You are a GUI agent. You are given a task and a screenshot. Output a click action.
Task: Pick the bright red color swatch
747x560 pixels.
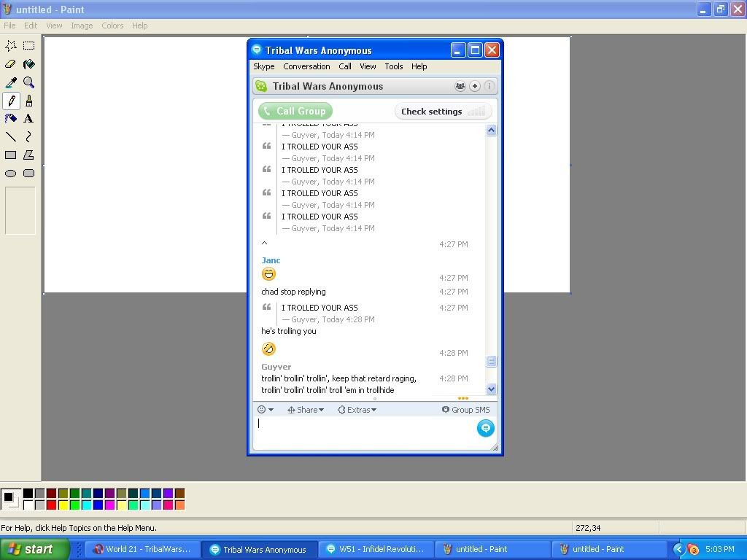pos(52,505)
